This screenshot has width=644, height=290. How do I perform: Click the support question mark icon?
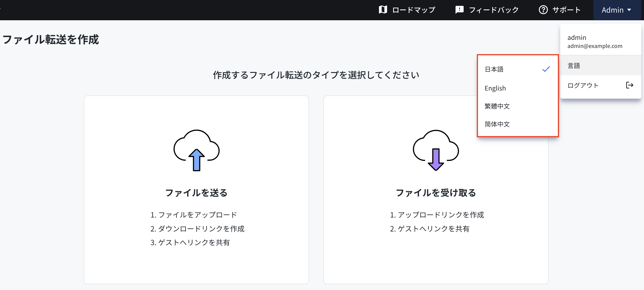click(x=543, y=10)
